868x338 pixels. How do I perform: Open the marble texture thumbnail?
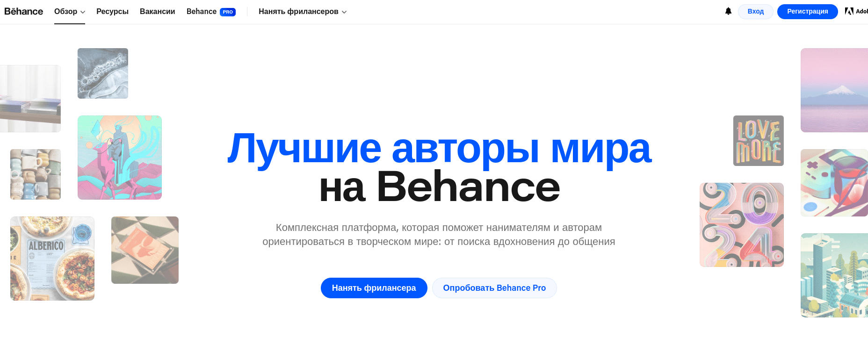coord(103,73)
